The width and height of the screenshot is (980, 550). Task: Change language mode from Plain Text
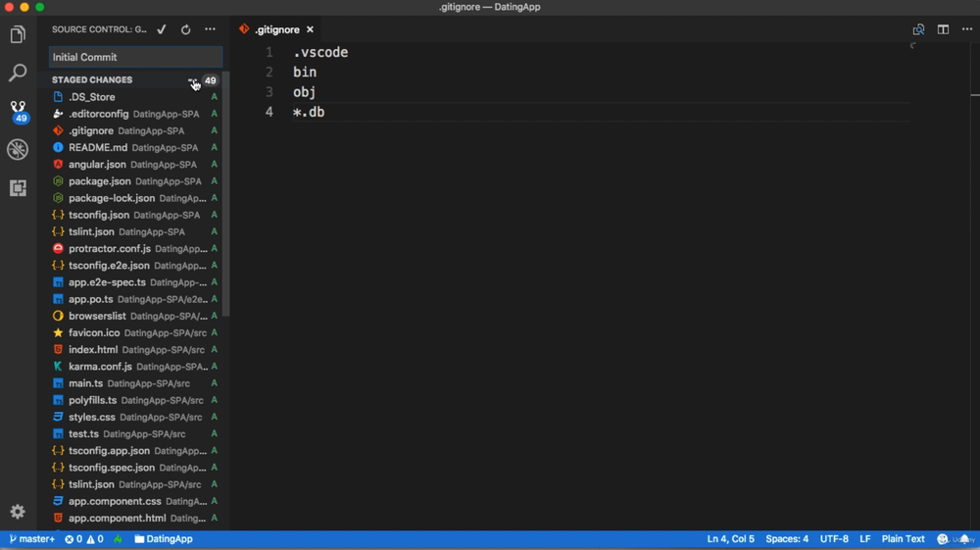[904, 539]
